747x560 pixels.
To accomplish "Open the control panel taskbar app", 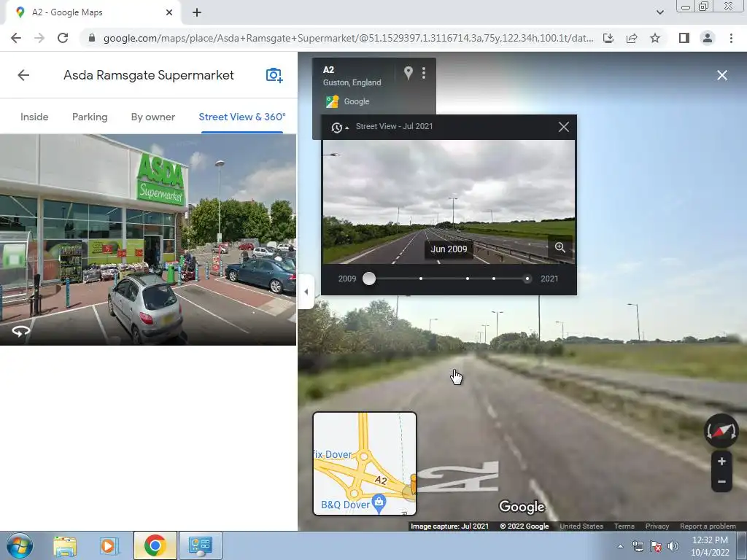I will 200,545.
